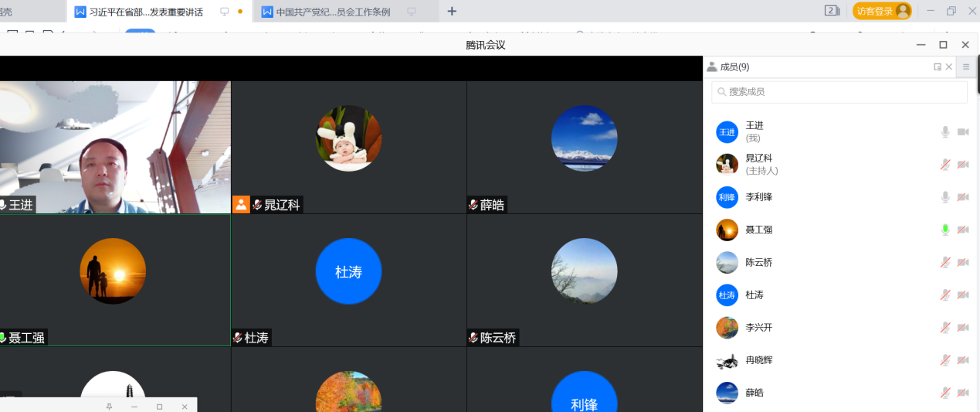
Task: Select member name 聂工强 in list
Action: [x=758, y=230]
